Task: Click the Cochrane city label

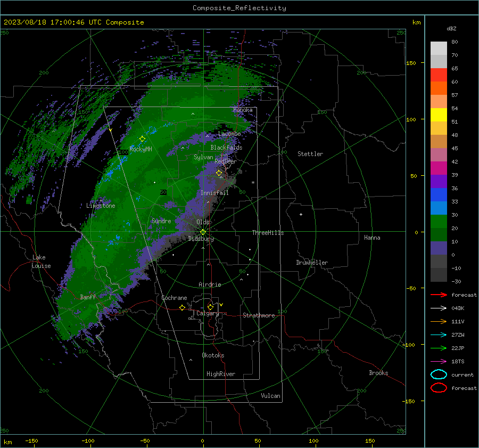Action: 174,298
